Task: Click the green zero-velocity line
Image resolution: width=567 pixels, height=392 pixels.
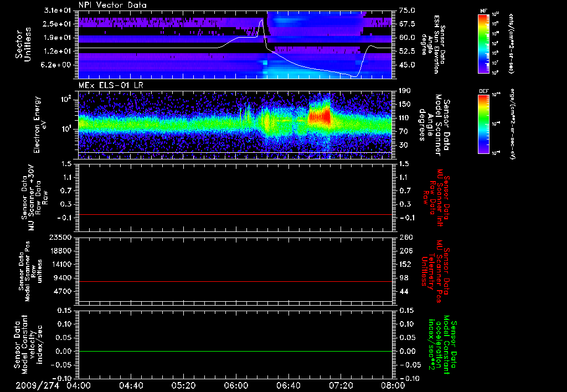Action: coord(235,351)
